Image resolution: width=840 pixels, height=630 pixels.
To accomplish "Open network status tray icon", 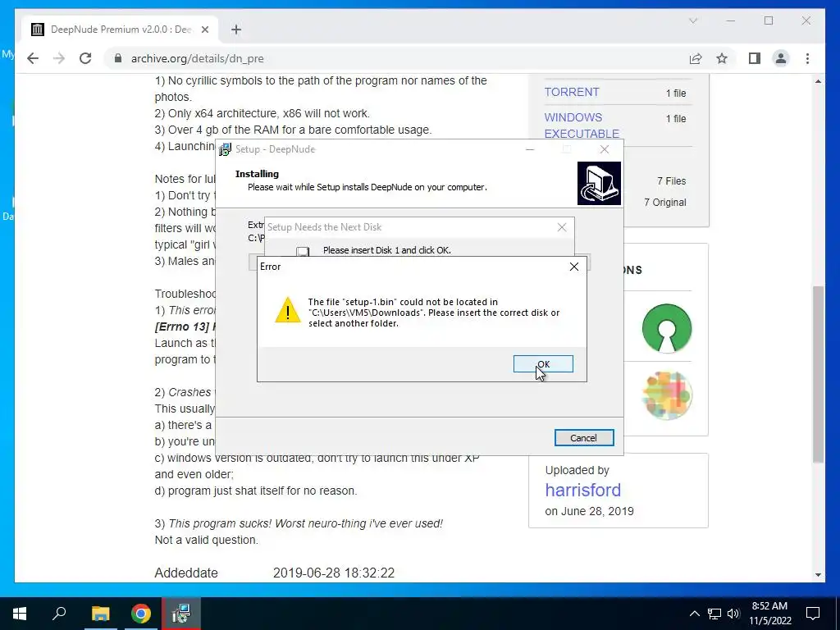I will coord(714,614).
